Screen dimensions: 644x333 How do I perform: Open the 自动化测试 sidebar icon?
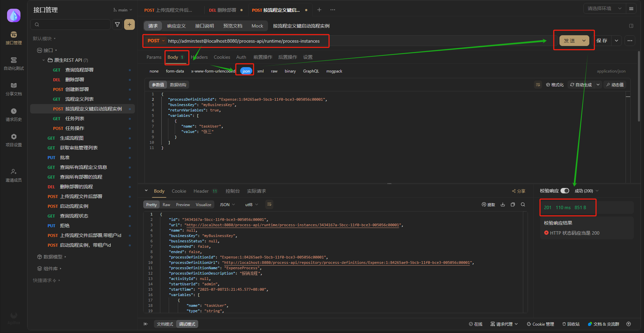coord(13,63)
